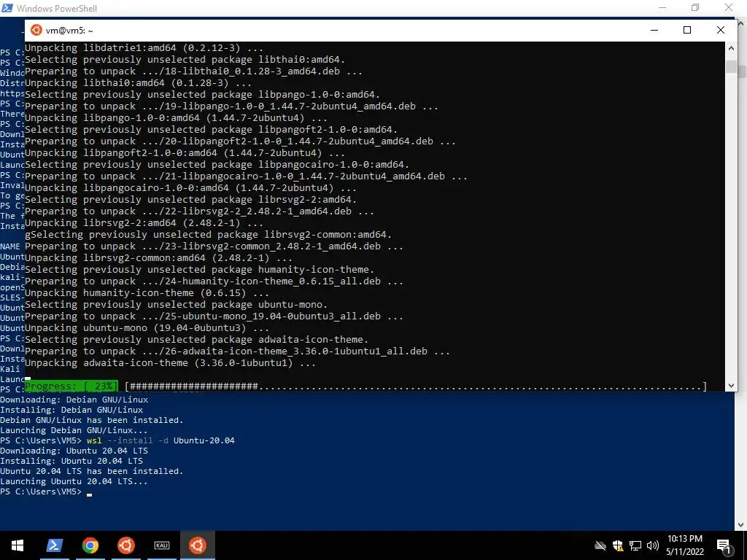Viewport: 747px width, 560px height.
Task: Open the Windows Start menu
Action: pos(18,545)
